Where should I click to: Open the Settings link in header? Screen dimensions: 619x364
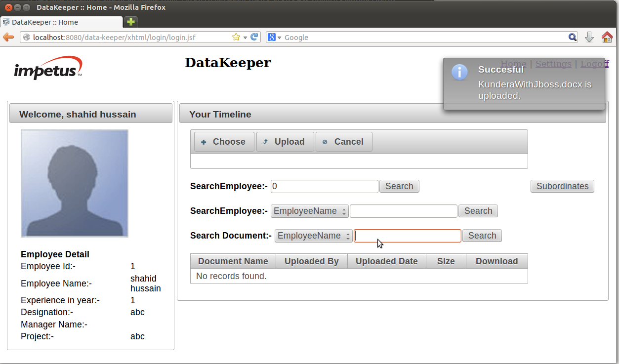[553, 64]
